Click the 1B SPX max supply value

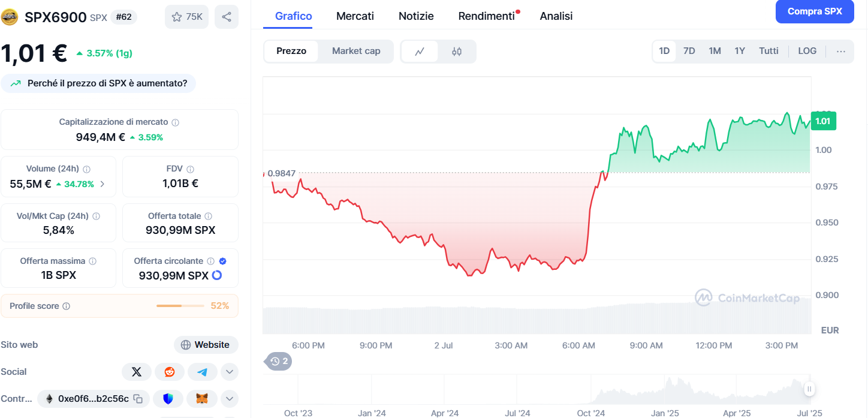[58, 275]
